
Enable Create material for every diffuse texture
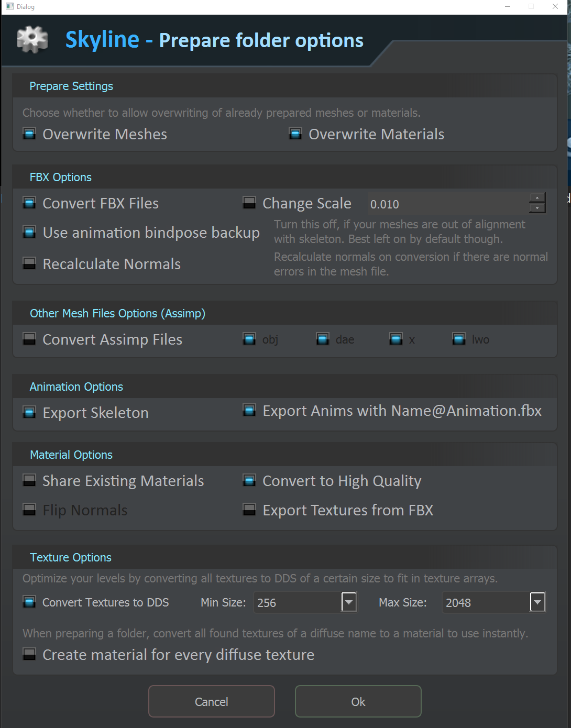click(30, 655)
